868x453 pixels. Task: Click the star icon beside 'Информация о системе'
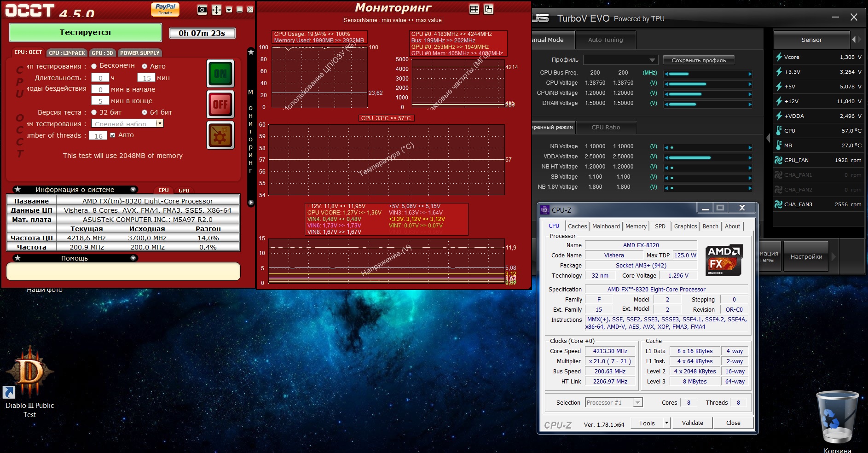tap(17, 189)
